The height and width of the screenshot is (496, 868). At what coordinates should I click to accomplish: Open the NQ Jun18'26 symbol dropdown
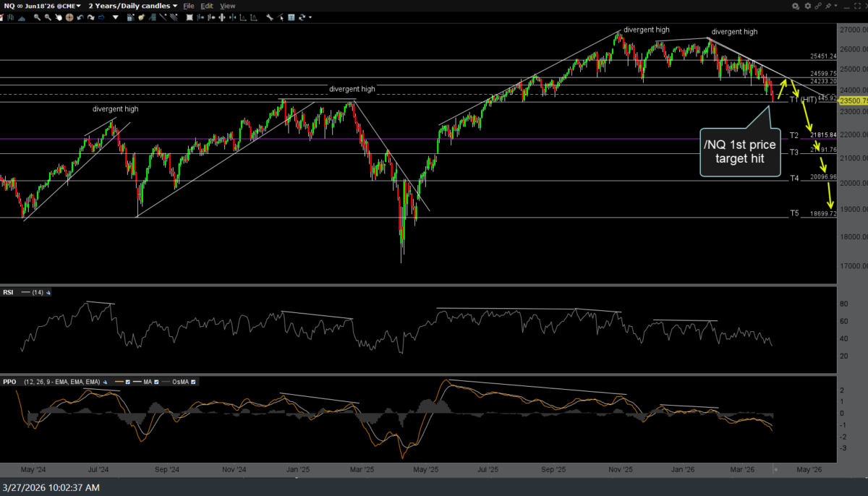(x=42, y=6)
